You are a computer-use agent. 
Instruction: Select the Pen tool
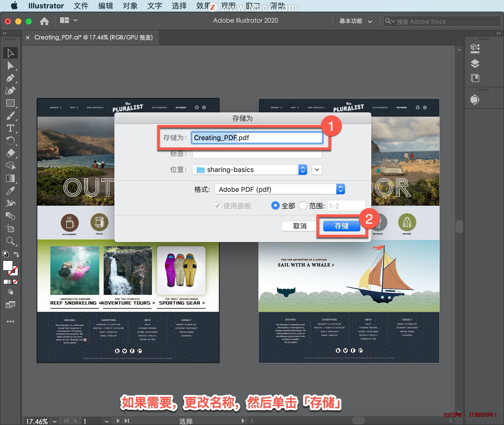10,78
